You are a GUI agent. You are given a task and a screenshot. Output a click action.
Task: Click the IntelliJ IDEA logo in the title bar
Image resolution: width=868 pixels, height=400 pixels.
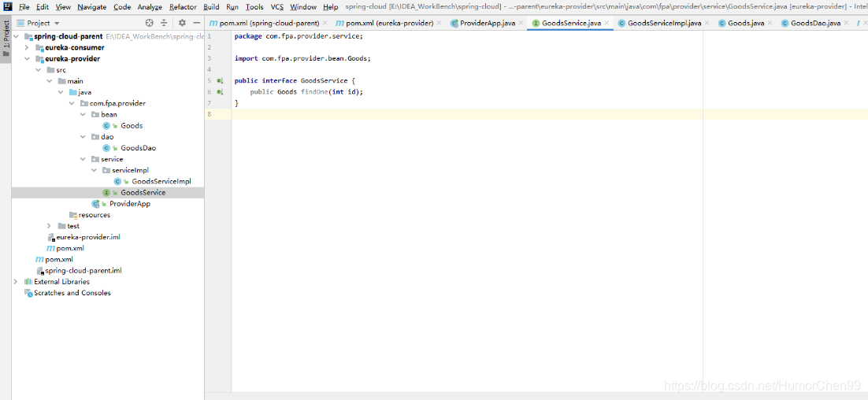coord(6,6)
